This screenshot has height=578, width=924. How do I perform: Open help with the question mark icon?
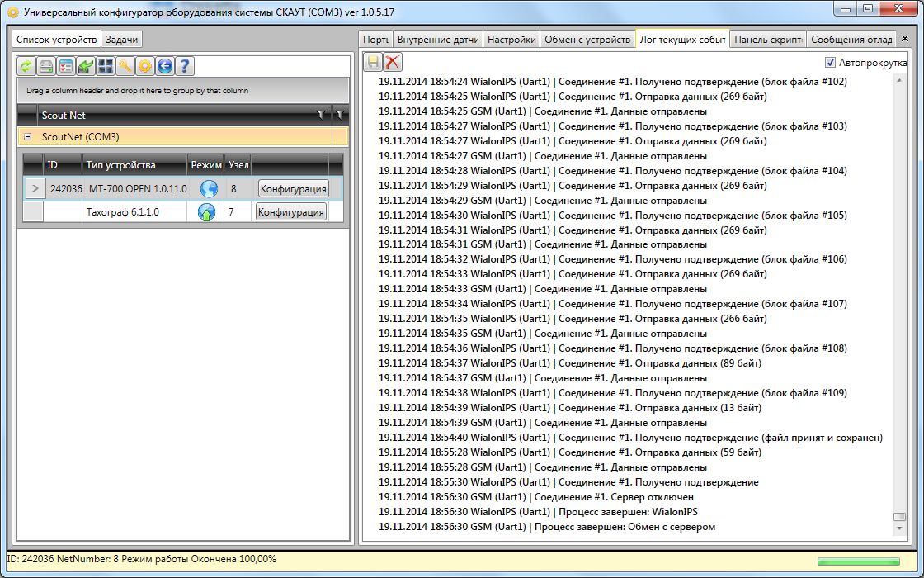185,67
